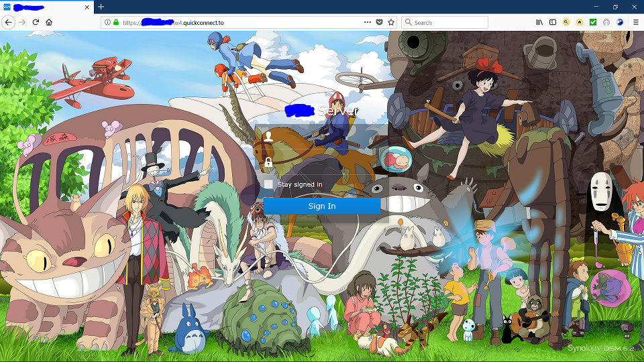Screen dimensions: 644x362
Task: View the green padlock connection details
Action: tap(116, 22)
